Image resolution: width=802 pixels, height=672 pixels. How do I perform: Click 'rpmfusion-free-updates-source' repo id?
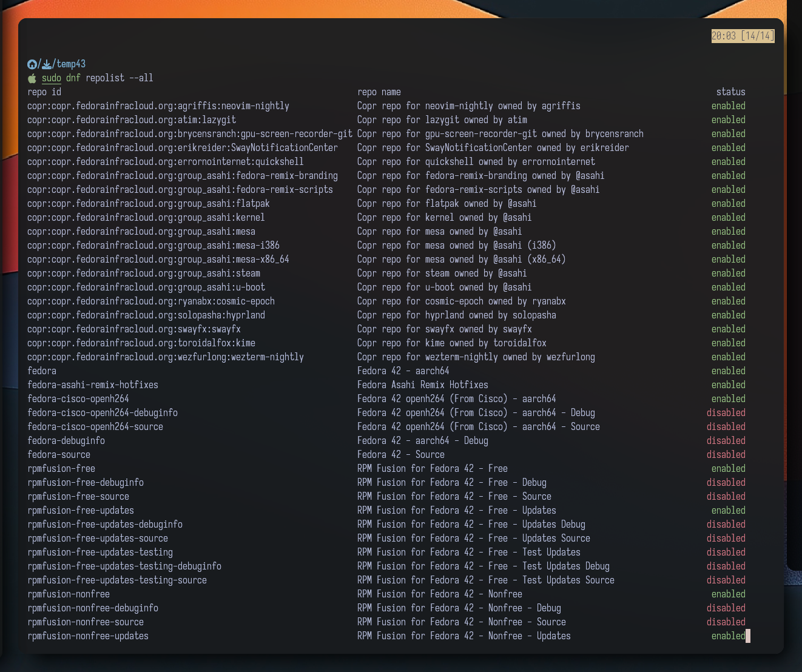click(98, 538)
